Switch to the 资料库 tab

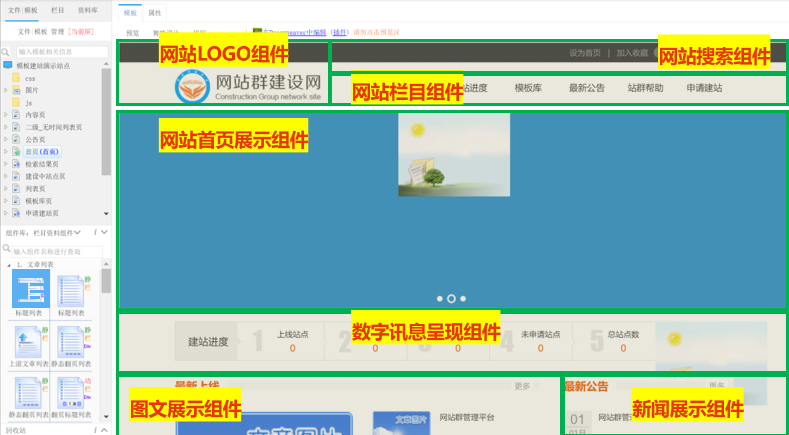pyautogui.click(x=88, y=10)
